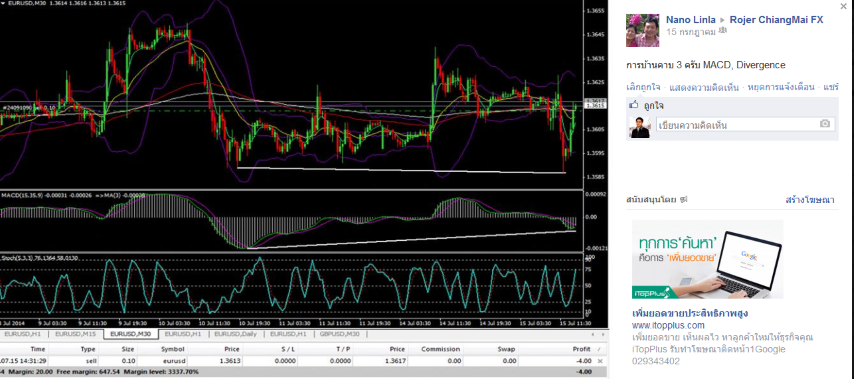
Task: Open Nano Linla's profile picture
Action: [x=643, y=30]
